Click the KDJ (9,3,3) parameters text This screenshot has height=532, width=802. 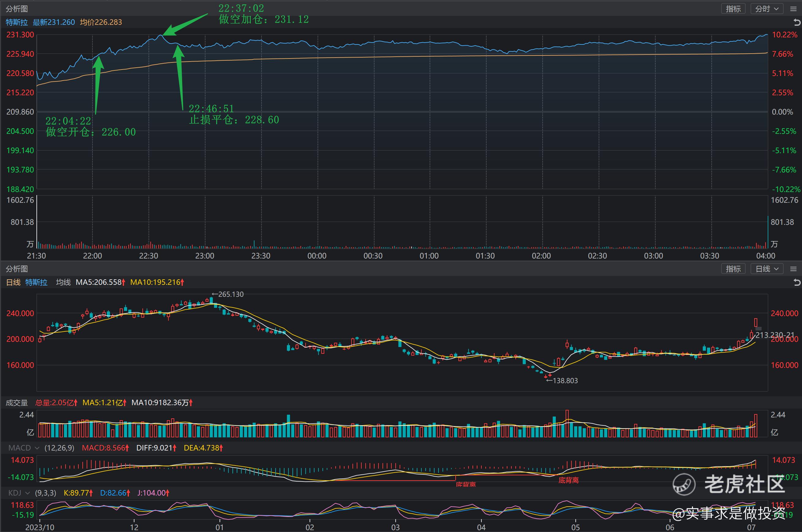click(x=45, y=492)
